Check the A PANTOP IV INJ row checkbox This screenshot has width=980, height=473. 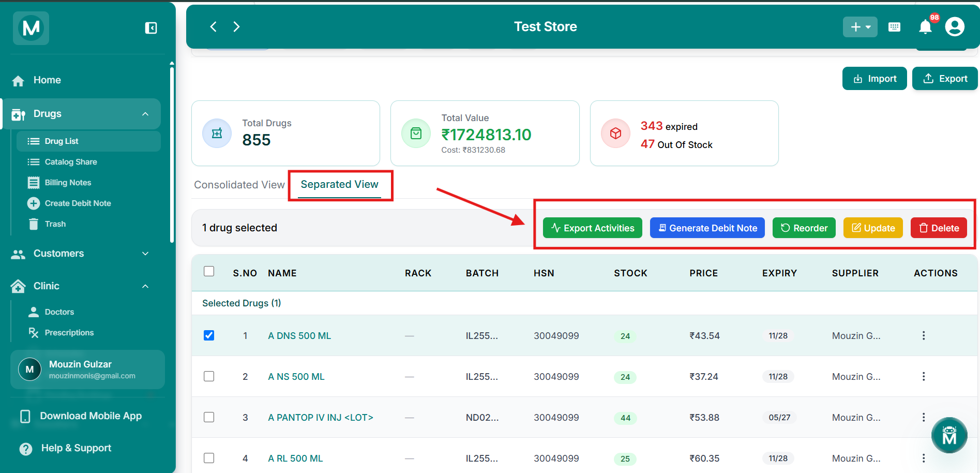pos(209,417)
